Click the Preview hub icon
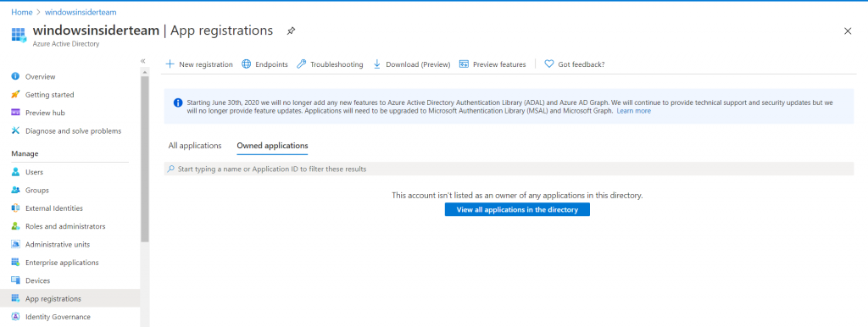 click(15, 113)
